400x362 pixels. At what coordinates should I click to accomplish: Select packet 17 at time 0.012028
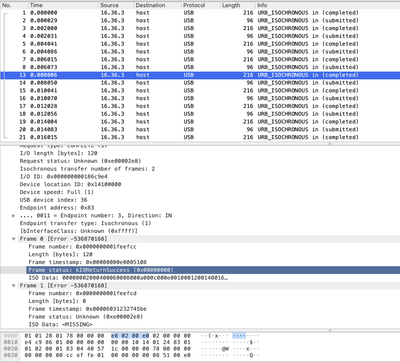click(200, 106)
